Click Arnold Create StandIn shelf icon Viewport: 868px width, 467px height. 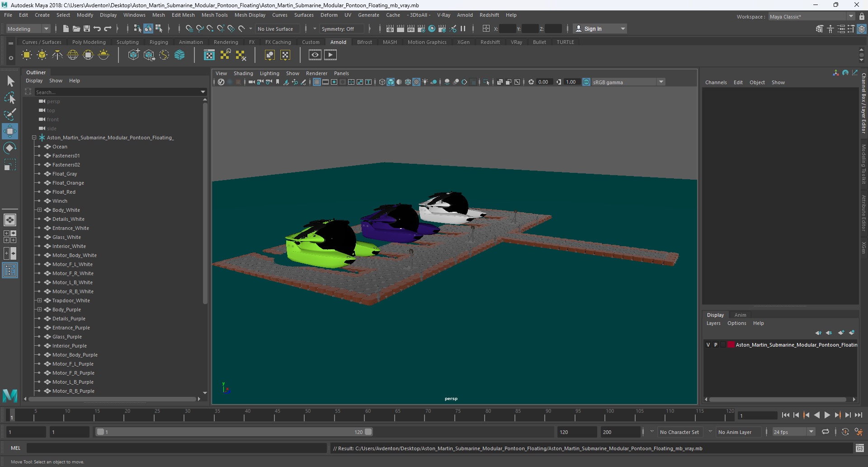133,55
